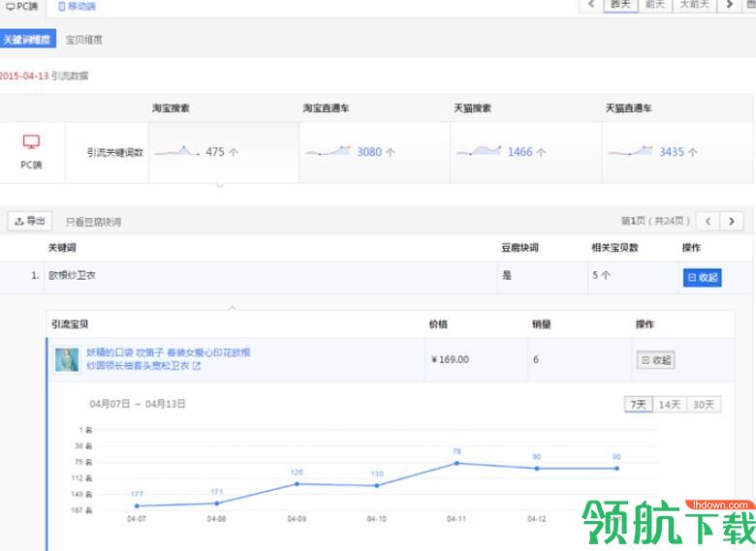This screenshot has width=756, height=551.
Task: Go to previous page of keywords
Action: tap(708, 221)
